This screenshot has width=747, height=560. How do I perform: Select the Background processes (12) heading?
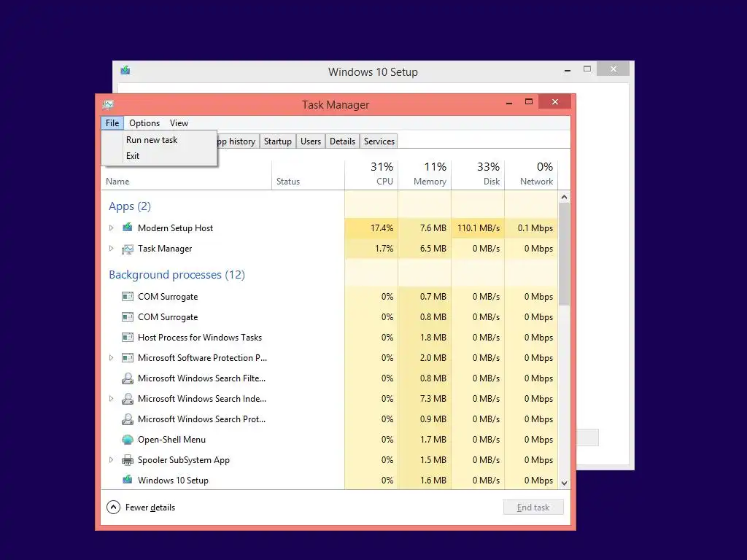(x=177, y=275)
